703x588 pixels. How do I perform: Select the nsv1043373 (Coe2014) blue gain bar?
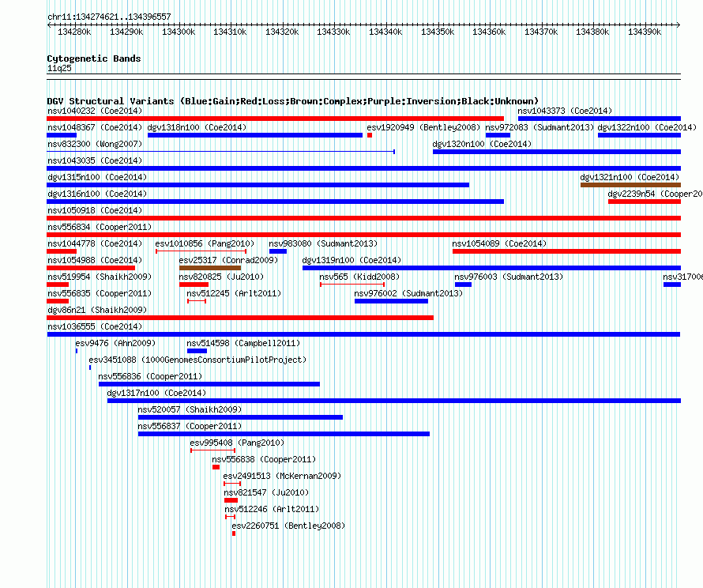(599, 119)
